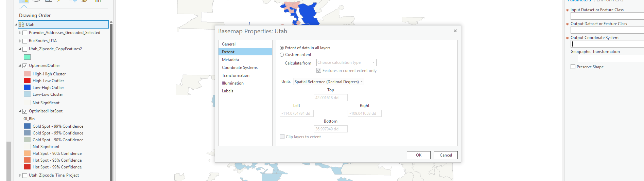Click the Utah basemap icon in Drawing Order
Viewport: 644px width, 181px height.
[21, 24]
